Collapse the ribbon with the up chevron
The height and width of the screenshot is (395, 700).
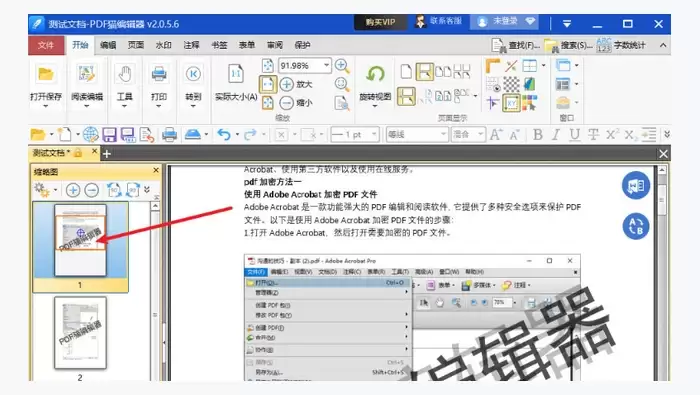(663, 45)
